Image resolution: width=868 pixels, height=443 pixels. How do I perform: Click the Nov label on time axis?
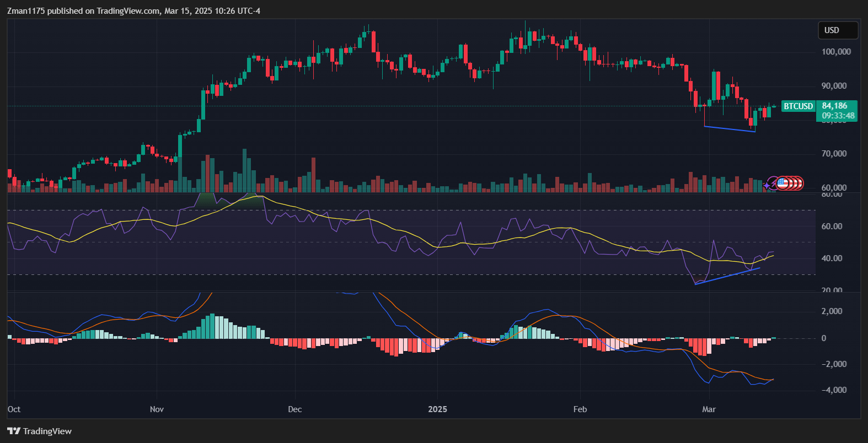coord(157,409)
